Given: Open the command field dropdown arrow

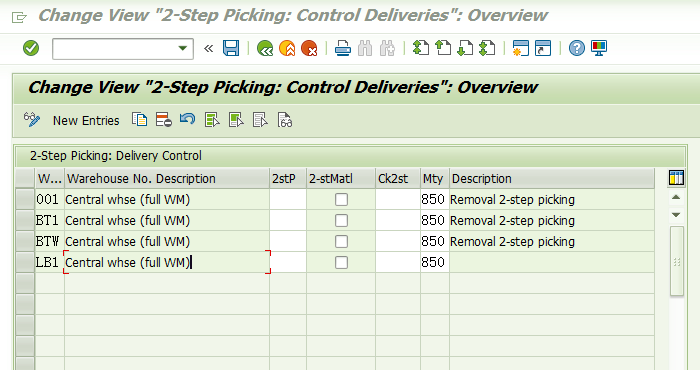Looking at the screenshot, I should (x=182, y=48).
